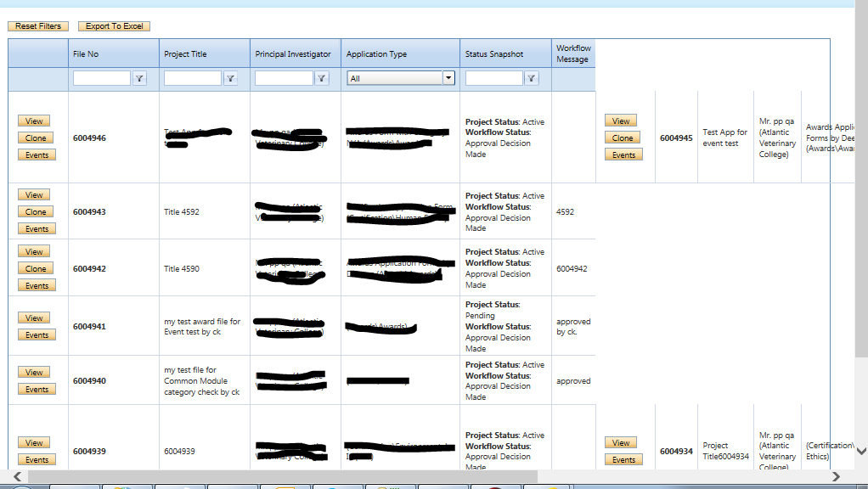
Task: Clone file 6004942
Action: (36, 269)
